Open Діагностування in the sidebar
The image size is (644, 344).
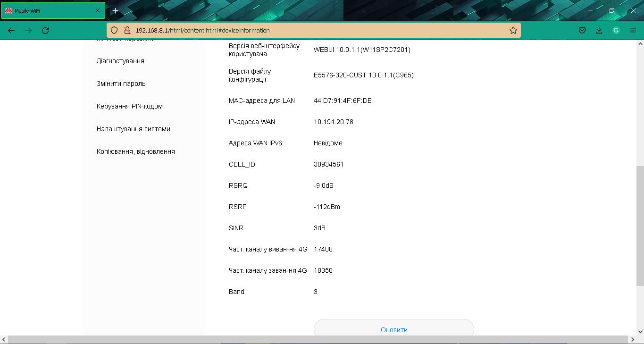[x=120, y=61]
